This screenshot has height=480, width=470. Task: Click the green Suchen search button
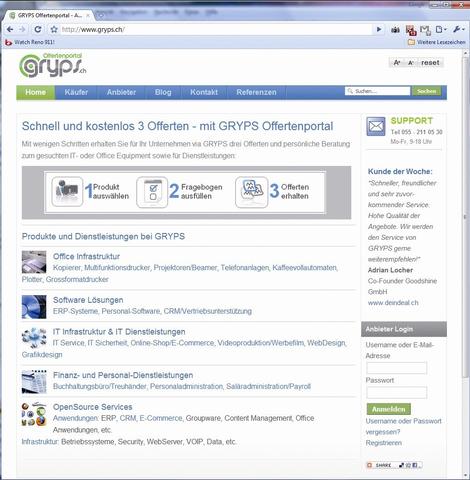pos(426,91)
